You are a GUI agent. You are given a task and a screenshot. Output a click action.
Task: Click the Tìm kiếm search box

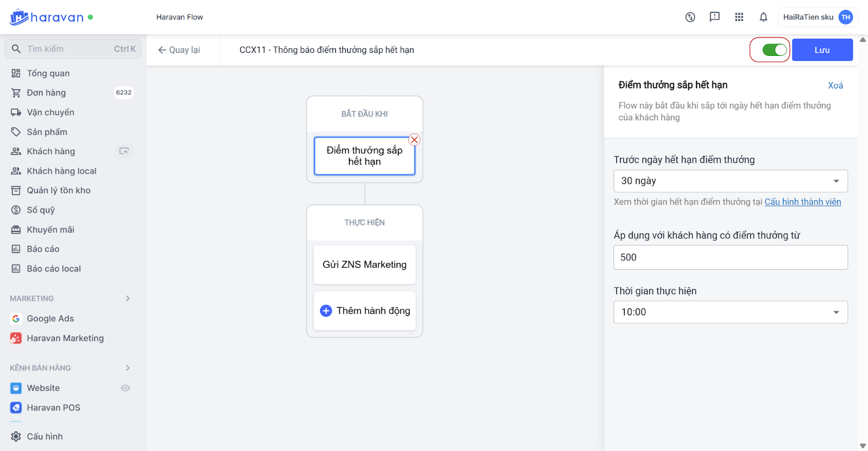pos(73,49)
